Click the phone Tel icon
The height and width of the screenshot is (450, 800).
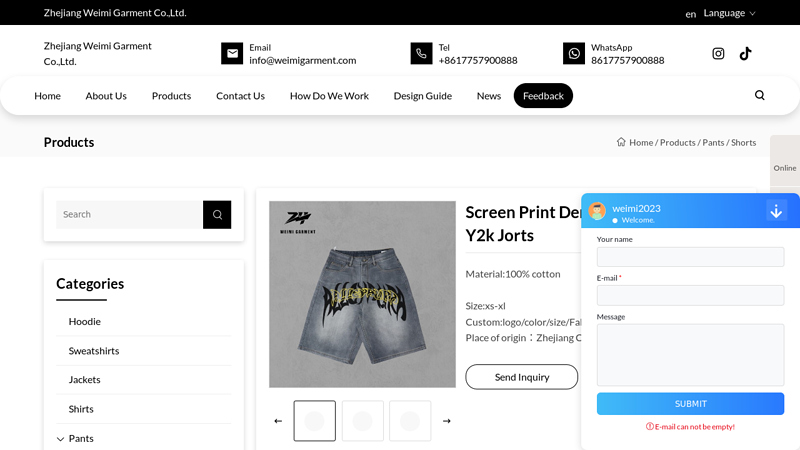point(421,54)
